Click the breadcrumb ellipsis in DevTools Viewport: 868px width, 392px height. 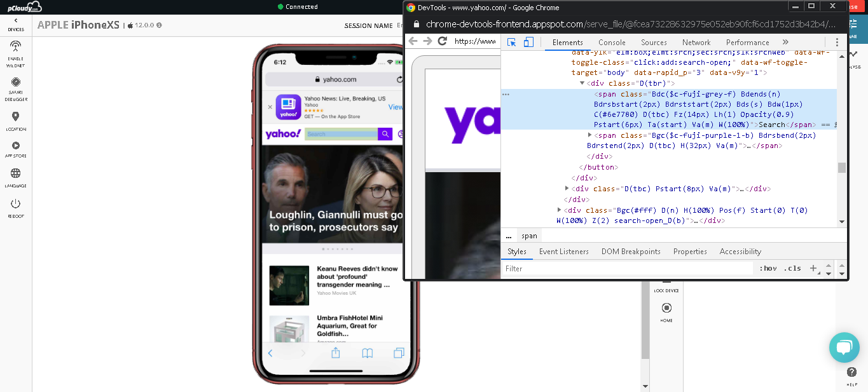509,236
